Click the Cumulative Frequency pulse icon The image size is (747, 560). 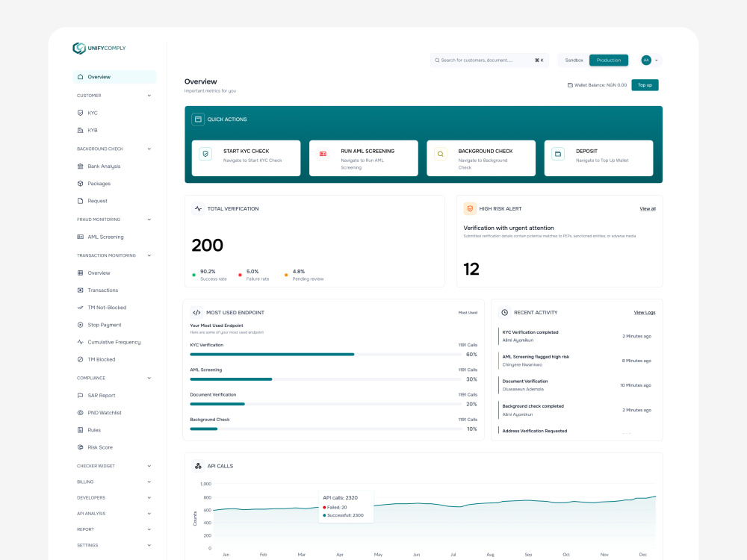click(80, 342)
